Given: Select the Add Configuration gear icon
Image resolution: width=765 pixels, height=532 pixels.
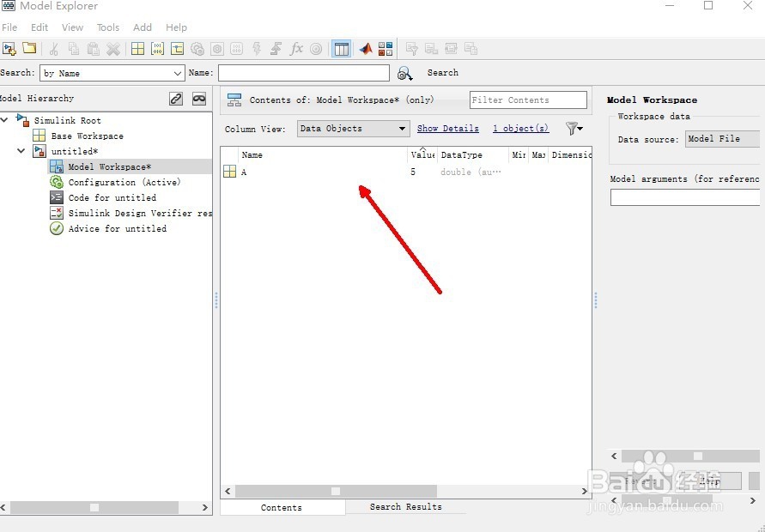Looking at the screenshot, I should click(x=197, y=49).
